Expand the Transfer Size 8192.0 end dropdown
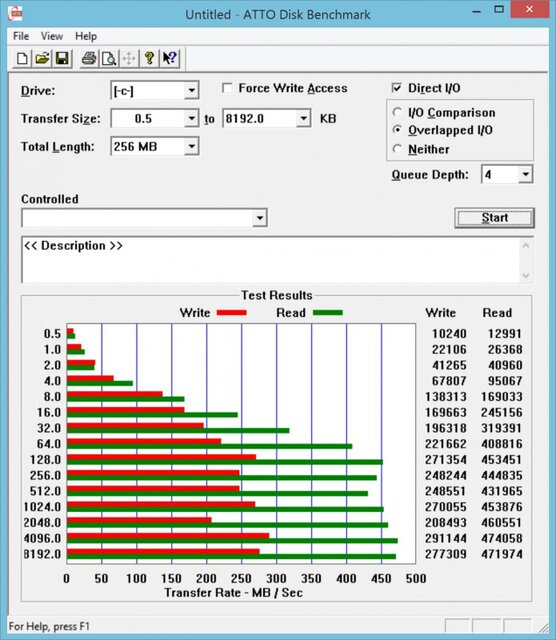Image resolution: width=556 pixels, height=640 pixels. [x=303, y=119]
